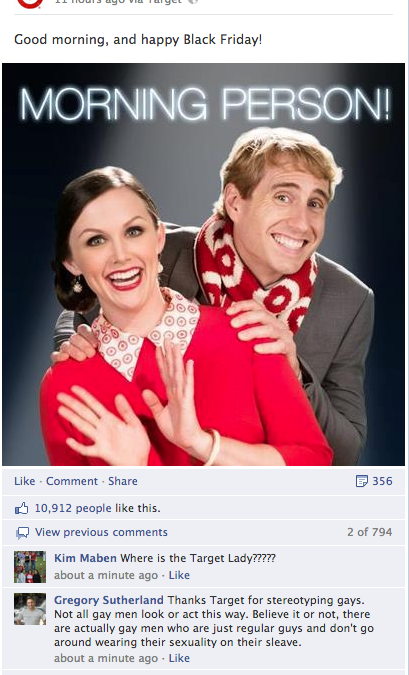Click the comment bubble icon
The image size is (409, 675).
(22, 533)
